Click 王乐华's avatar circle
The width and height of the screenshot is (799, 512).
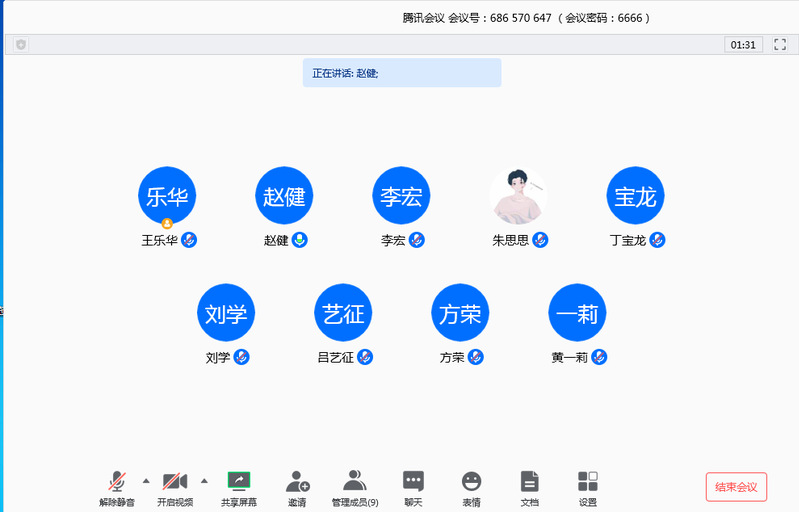(166, 196)
